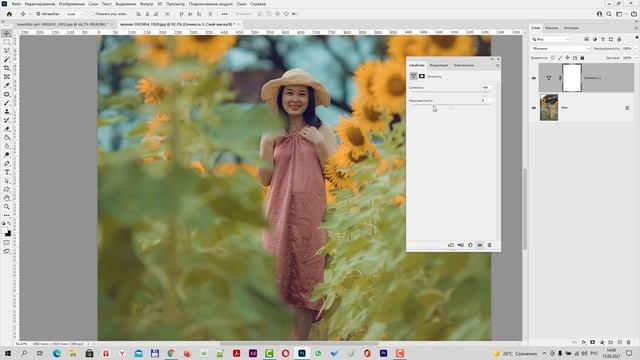Open the Filter menu
This screenshot has height=360, width=640.
click(x=146, y=4)
